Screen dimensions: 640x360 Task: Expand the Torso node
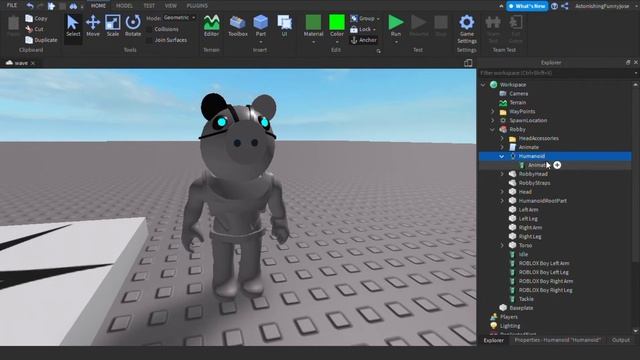pos(502,246)
